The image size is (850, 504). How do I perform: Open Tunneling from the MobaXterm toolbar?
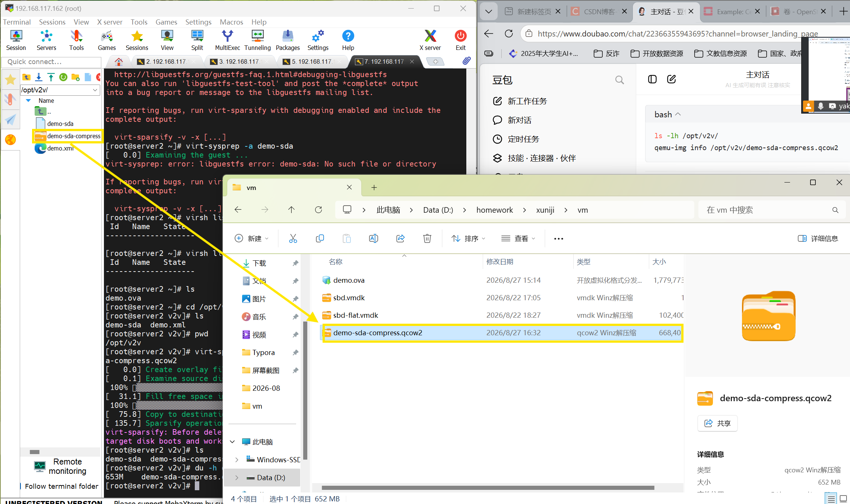pyautogui.click(x=257, y=40)
